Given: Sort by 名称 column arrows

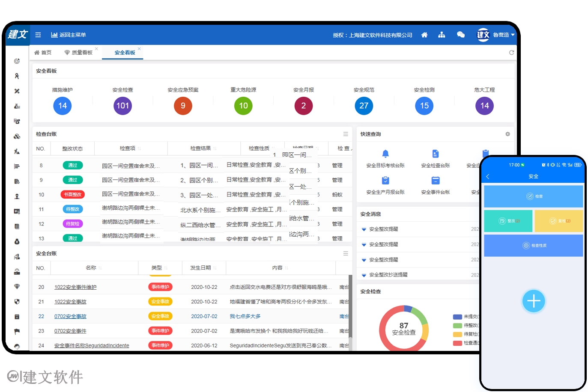Looking at the screenshot, I should tap(100, 268).
